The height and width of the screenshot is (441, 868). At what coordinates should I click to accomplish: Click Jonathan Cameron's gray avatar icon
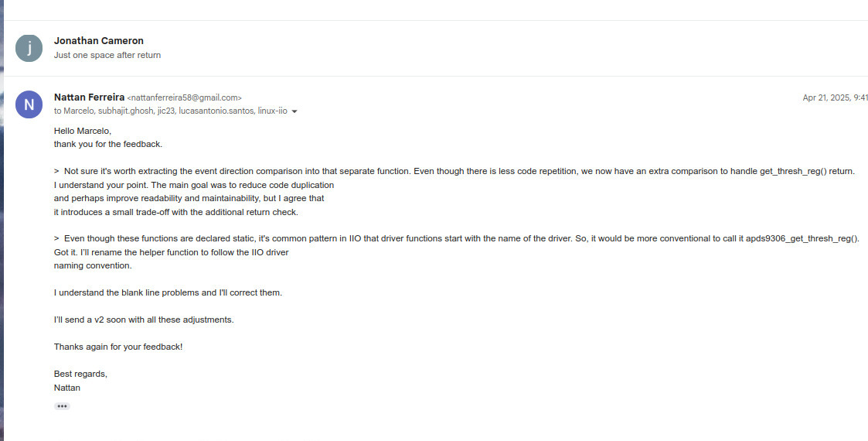click(x=29, y=48)
